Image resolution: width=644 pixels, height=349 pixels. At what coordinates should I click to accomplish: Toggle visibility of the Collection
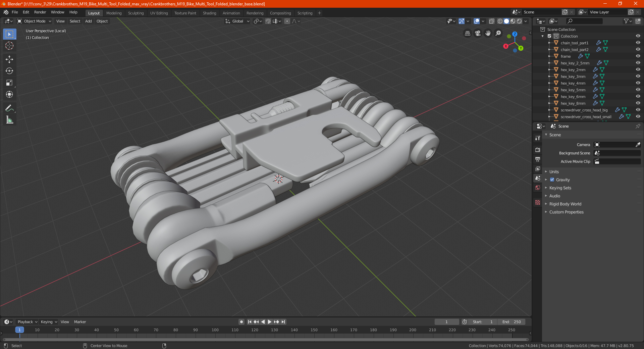pos(638,36)
